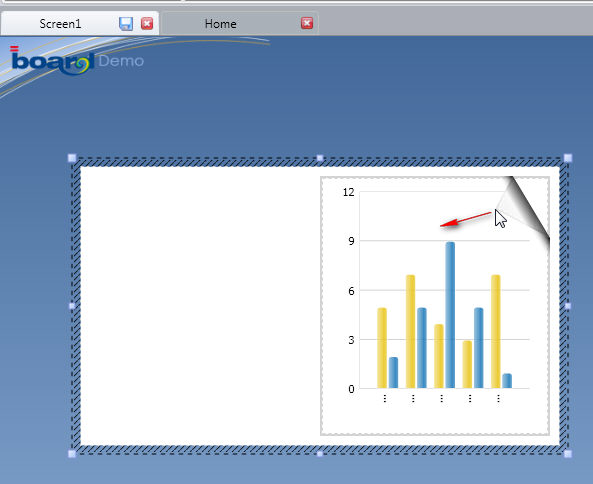Select the top-left resize handle

point(72,158)
